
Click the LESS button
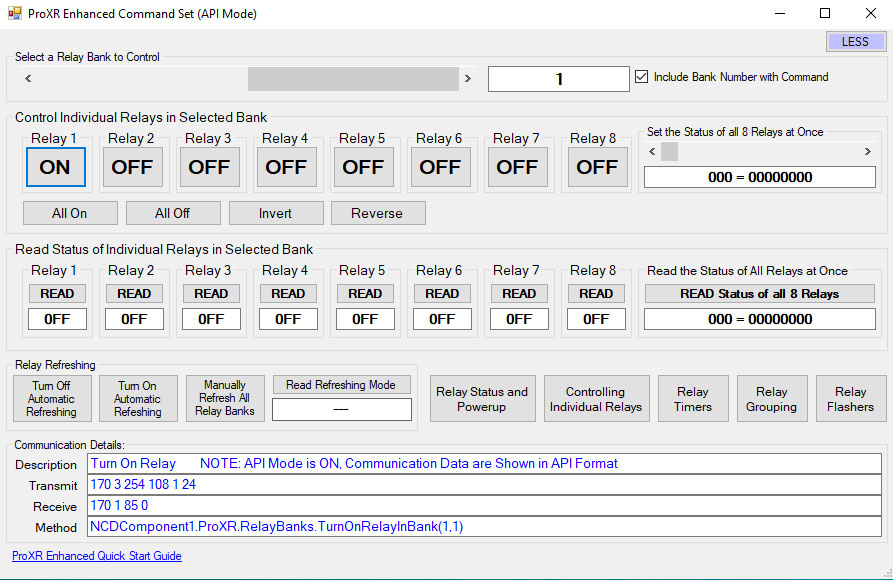pos(855,42)
